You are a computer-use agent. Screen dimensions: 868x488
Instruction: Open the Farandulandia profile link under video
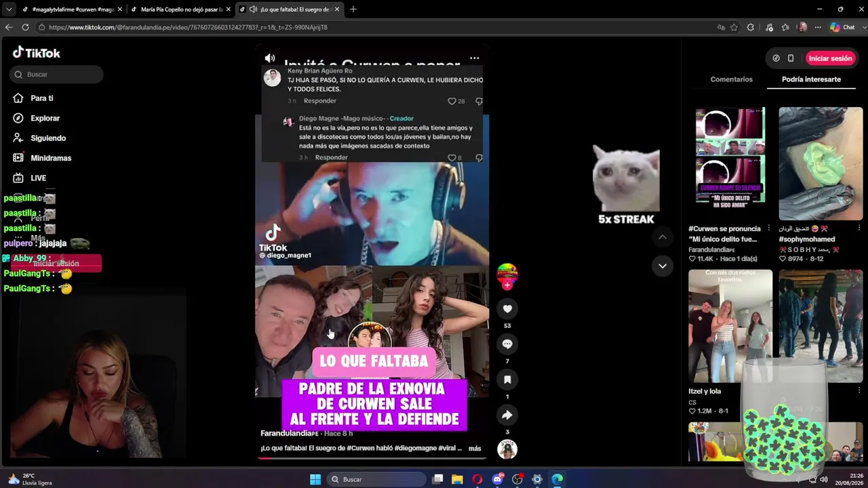pyautogui.click(x=289, y=433)
